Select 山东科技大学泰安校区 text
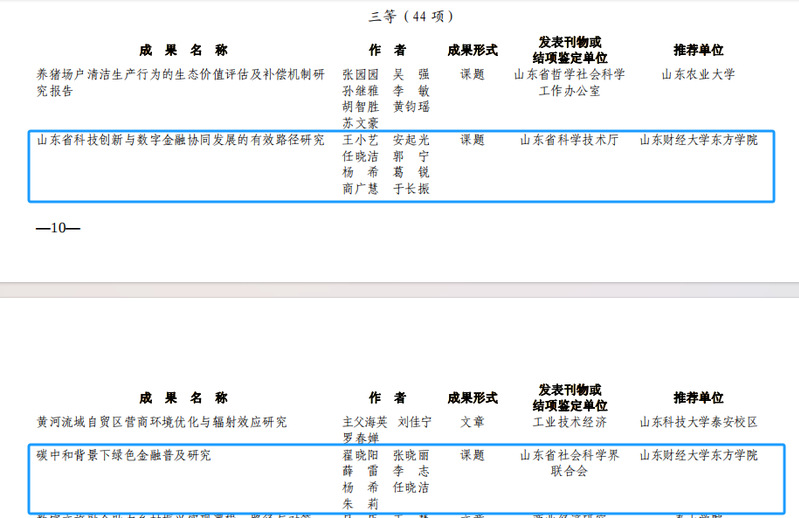This screenshot has width=799, height=518. pos(698,422)
